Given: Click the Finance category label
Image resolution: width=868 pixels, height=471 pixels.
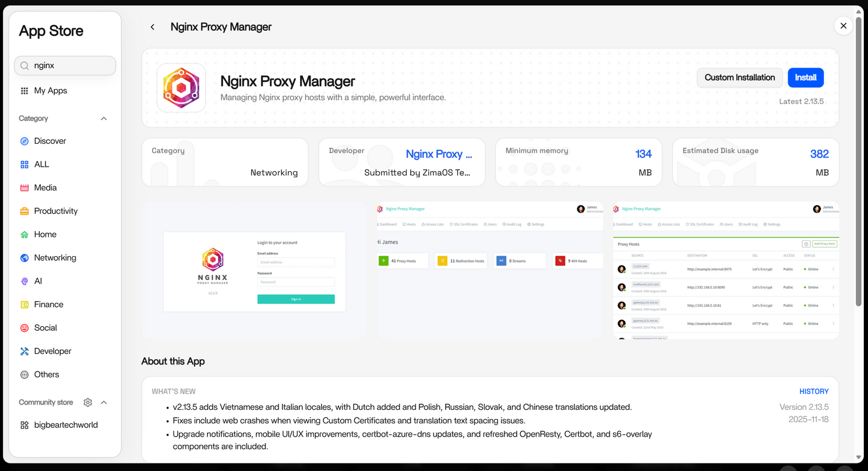Looking at the screenshot, I should pos(49,304).
